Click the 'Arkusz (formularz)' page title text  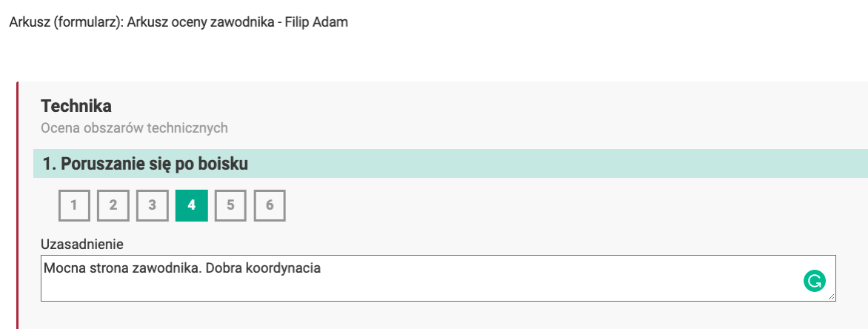tap(65, 22)
